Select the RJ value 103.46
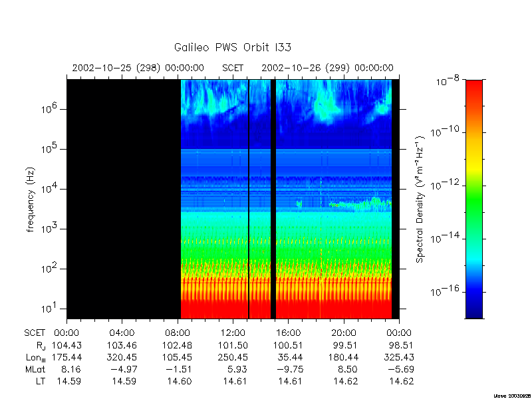The image size is (532, 399). pyautogui.click(x=122, y=345)
